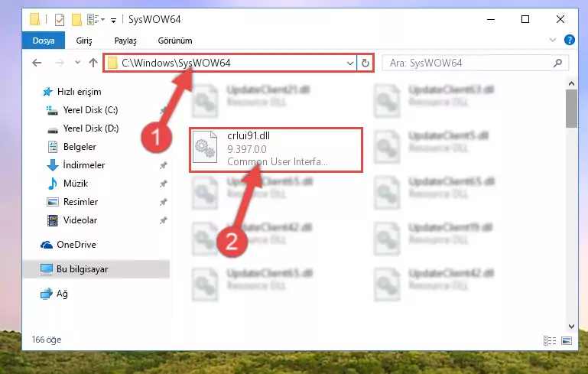Open Help via the question mark icon
Image resolution: width=588 pixels, height=374 pixels.
tap(569, 40)
